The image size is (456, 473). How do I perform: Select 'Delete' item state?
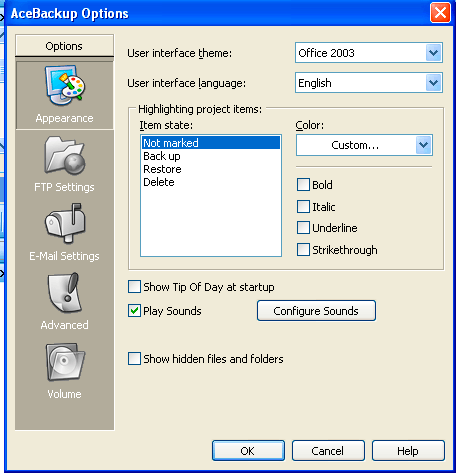click(211, 182)
